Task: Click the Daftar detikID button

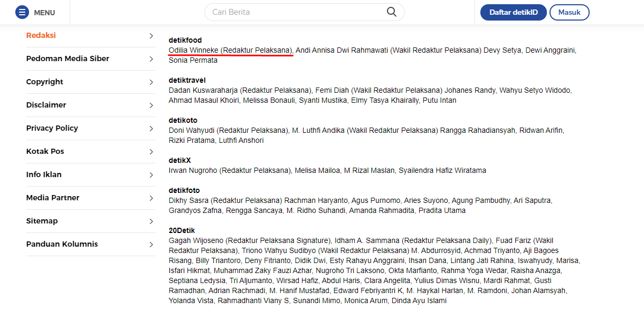Action: (514, 12)
